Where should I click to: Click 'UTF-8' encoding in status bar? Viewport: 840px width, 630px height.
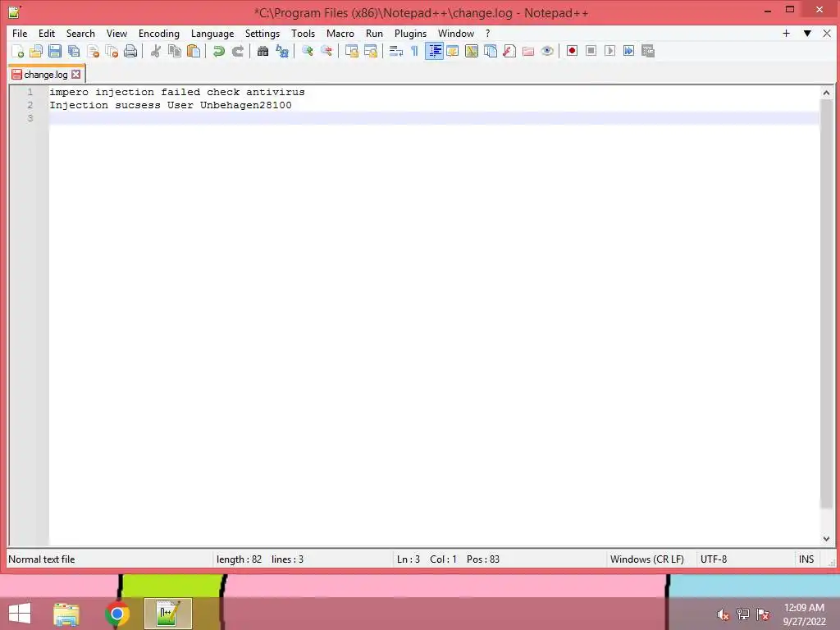(714, 559)
